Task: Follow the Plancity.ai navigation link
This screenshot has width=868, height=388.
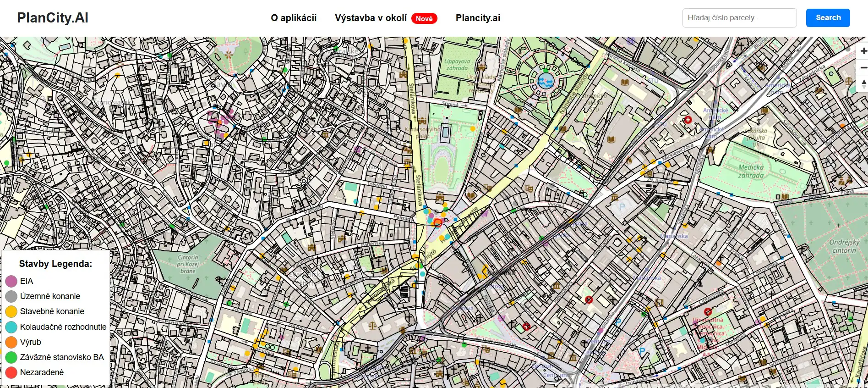Action: click(478, 18)
